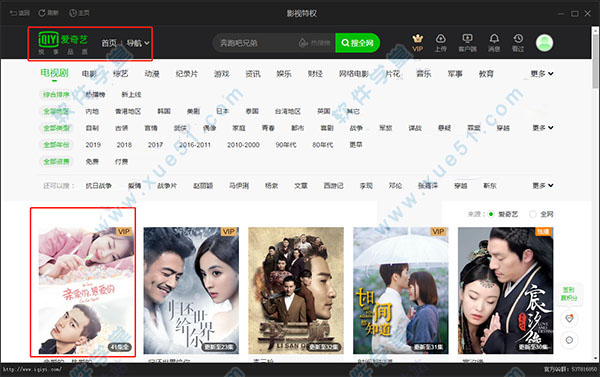Open the notifications bell icon

pos(494,39)
